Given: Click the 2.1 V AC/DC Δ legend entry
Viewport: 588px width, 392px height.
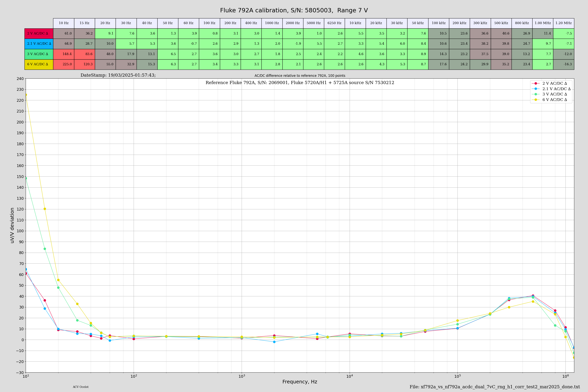Looking at the screenshot, I should 551,89.
